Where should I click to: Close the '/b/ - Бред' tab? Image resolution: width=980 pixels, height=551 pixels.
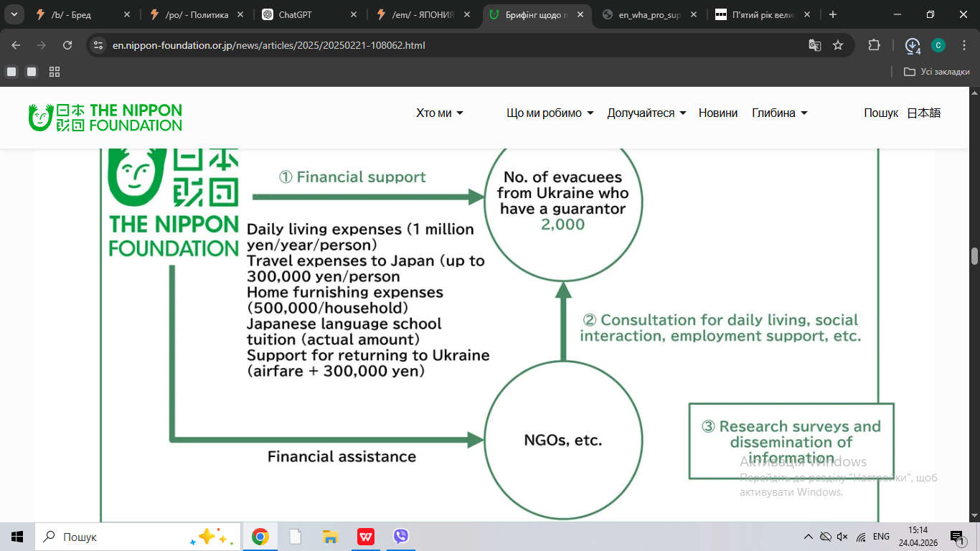[x=127, y=14]
